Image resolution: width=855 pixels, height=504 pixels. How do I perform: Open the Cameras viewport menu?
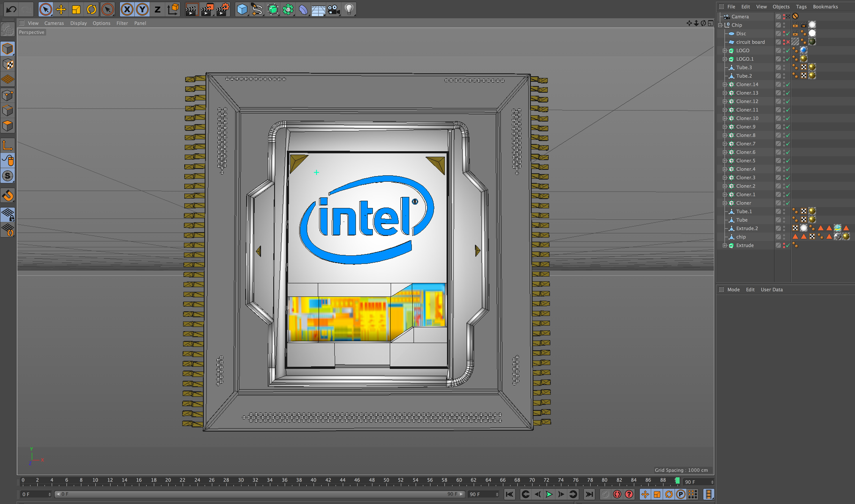click(54, 23)
